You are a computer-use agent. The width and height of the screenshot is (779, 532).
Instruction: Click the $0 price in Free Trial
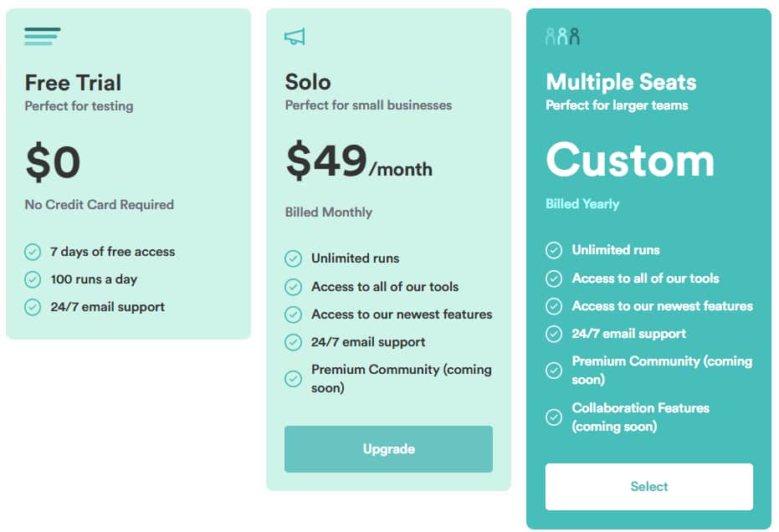(x=53, y=161)
